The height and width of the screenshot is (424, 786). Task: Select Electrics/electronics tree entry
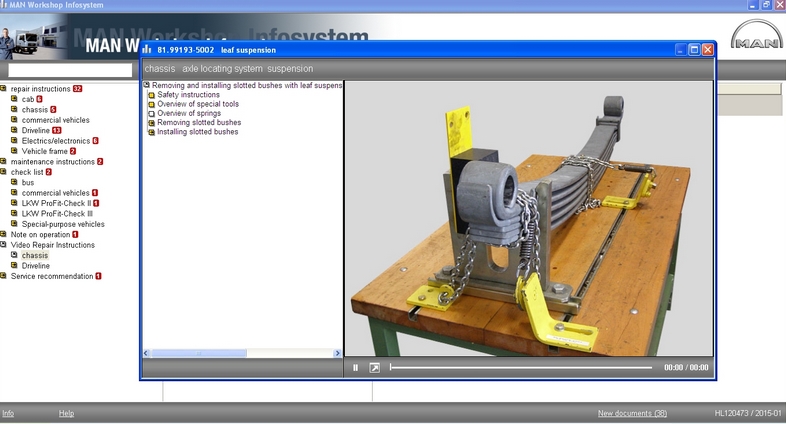tap(56, 141)
